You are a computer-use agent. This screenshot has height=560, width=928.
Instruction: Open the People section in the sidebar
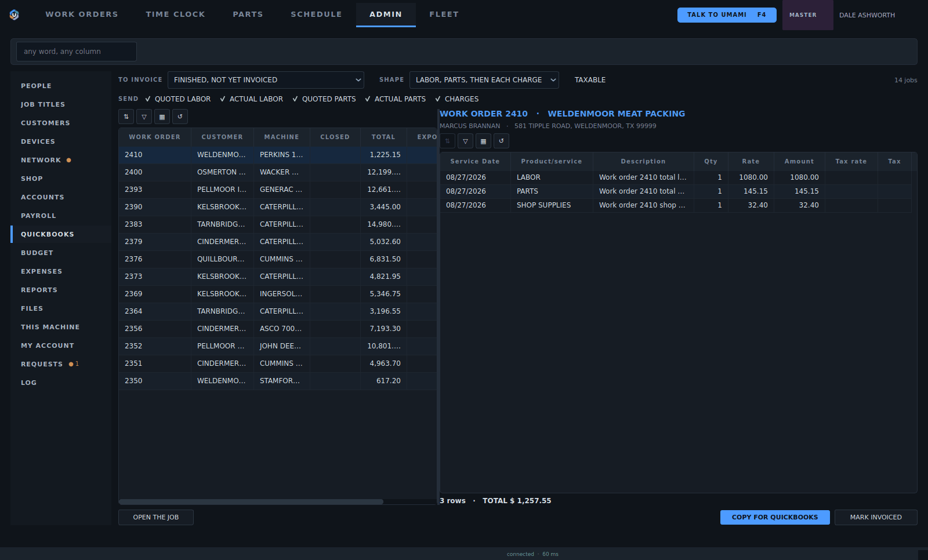coord(61,86)
